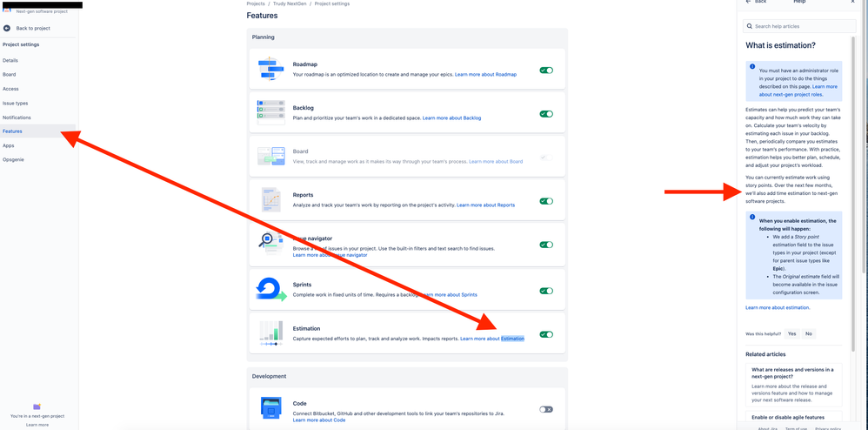
Task: Click Learn more about Issue navigator link
Action: [x=330, y=255]
